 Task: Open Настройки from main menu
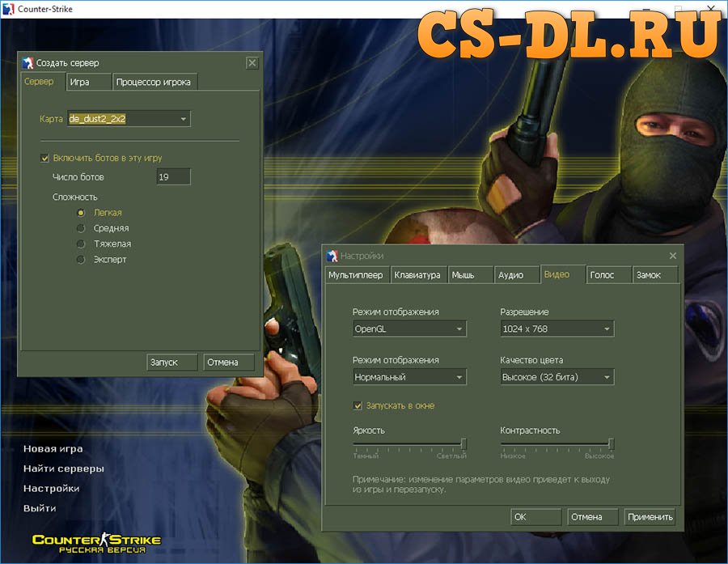point(52,488)
